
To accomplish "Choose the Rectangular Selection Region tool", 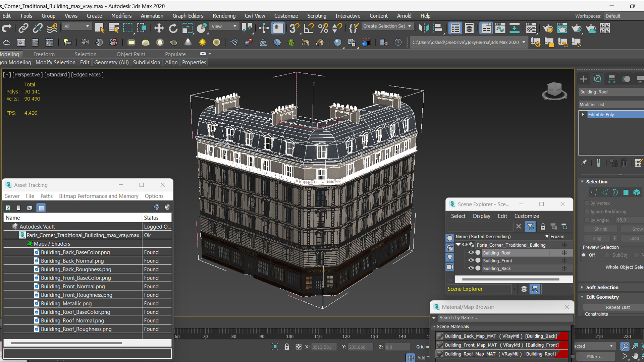I will point(128,28).
